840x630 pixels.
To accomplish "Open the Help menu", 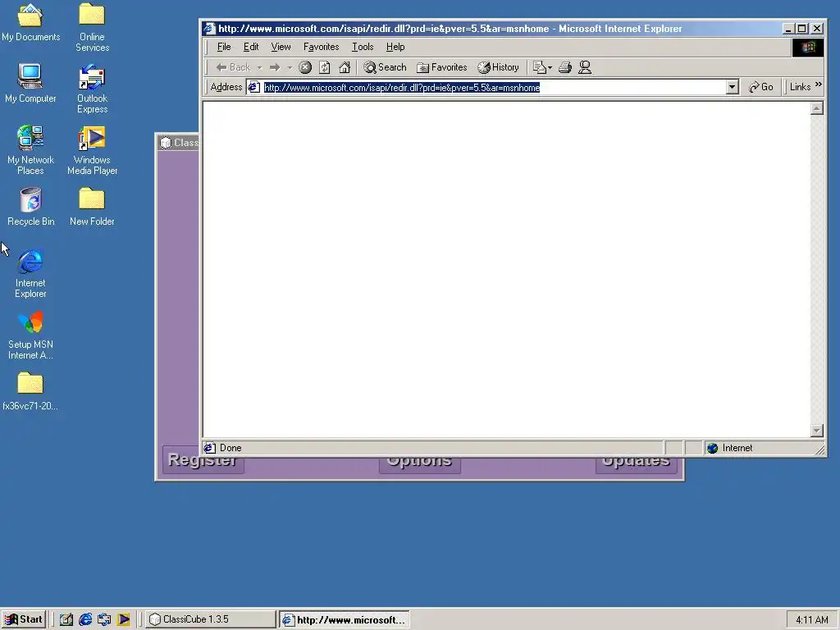I will 395,47.
